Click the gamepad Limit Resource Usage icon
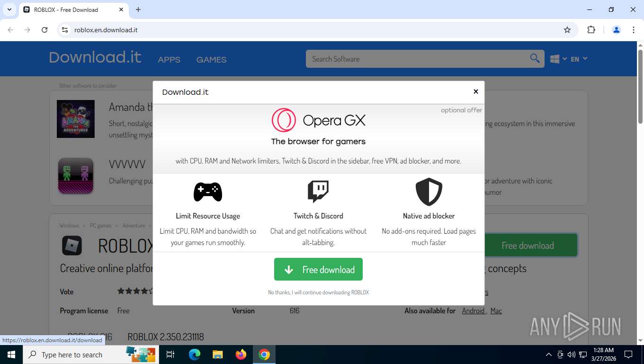 tap(208, 191)
